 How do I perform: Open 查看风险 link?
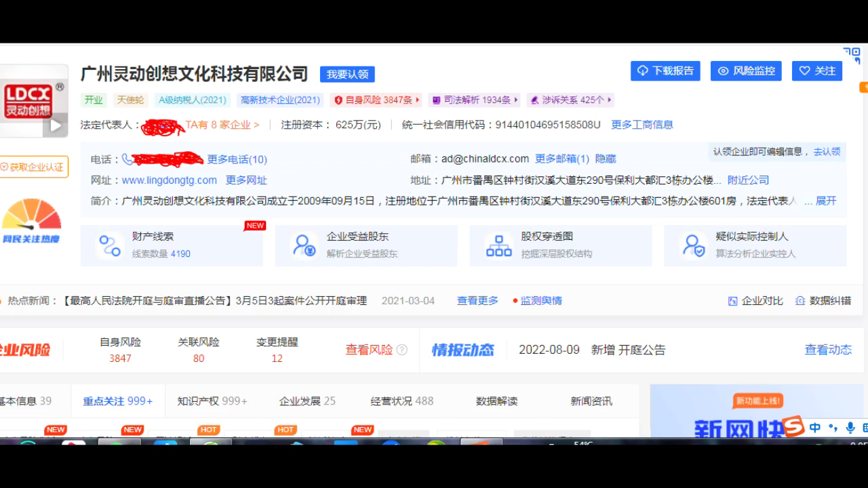pyautogui.click(x=369, y=350)
